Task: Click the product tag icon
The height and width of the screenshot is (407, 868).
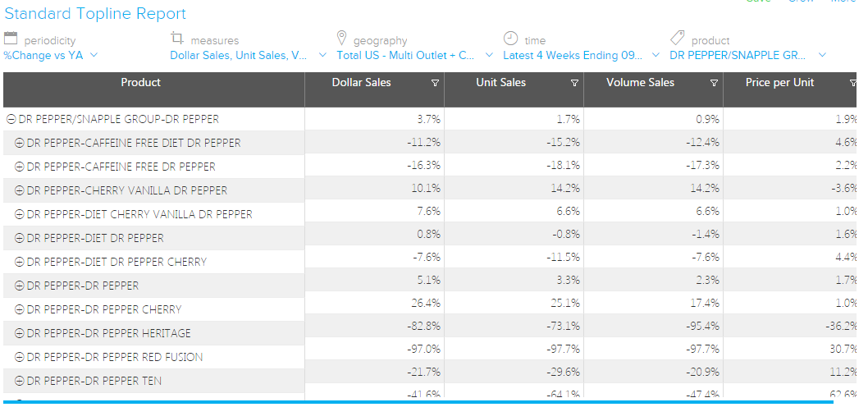Action: [x=677, y=39]
